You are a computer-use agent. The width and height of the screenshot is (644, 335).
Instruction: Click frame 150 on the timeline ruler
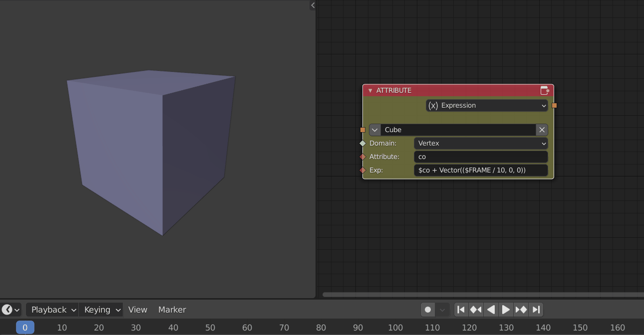[580, 328]
